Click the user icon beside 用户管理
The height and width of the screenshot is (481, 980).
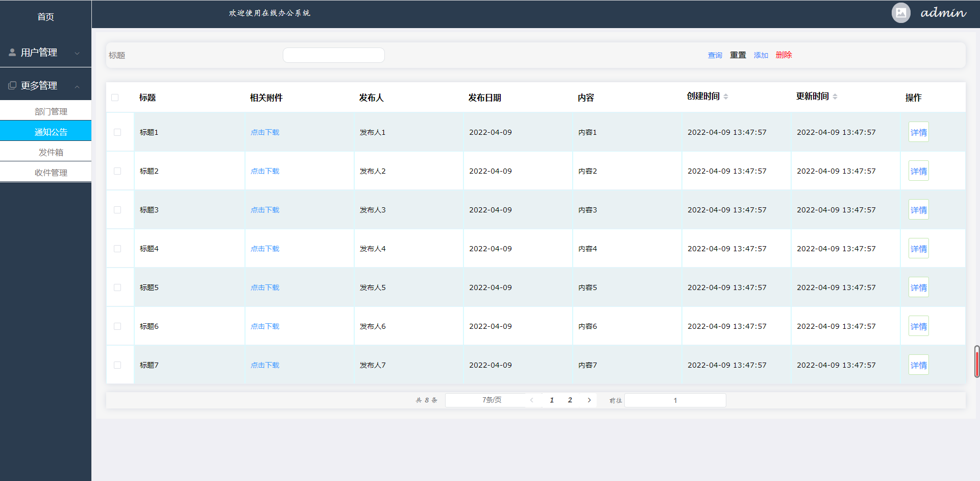coord(12,52)
